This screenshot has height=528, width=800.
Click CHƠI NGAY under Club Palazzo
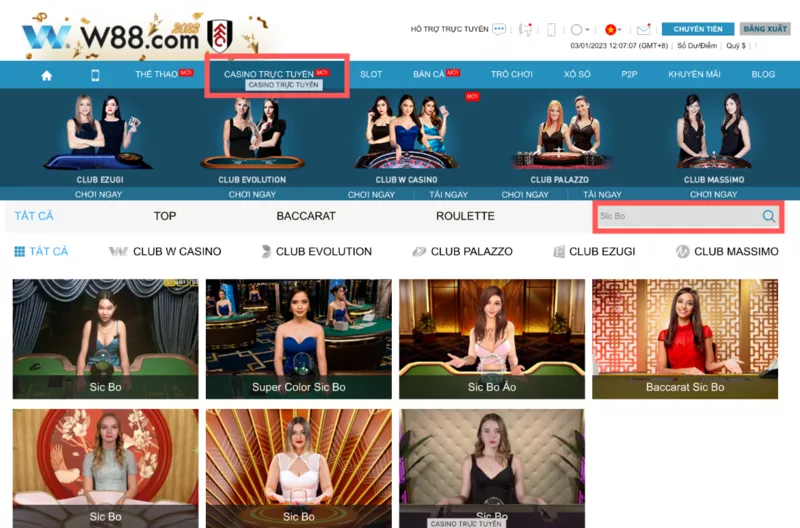[x=525, y=194]
